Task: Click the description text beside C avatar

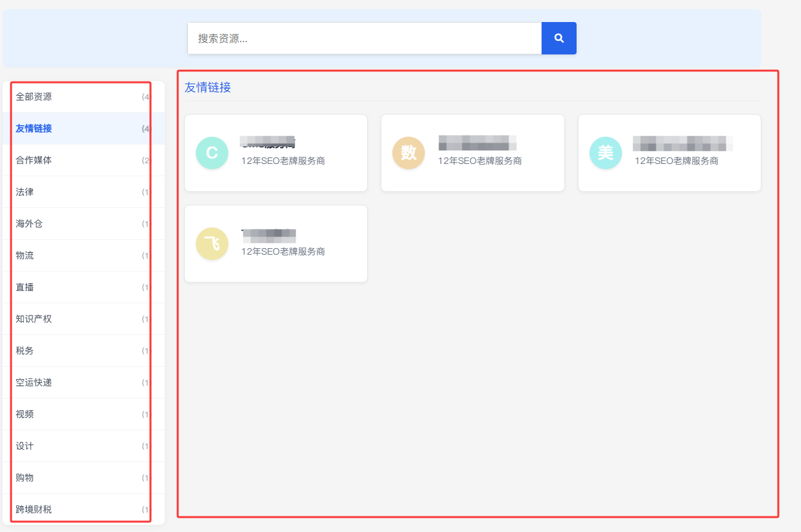Action: click(283, 161)
